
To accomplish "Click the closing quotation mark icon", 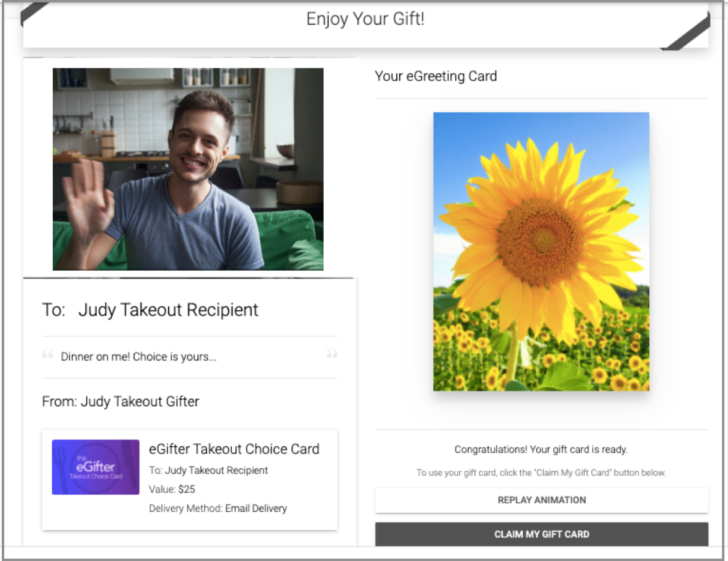I will tap(332, 354).
